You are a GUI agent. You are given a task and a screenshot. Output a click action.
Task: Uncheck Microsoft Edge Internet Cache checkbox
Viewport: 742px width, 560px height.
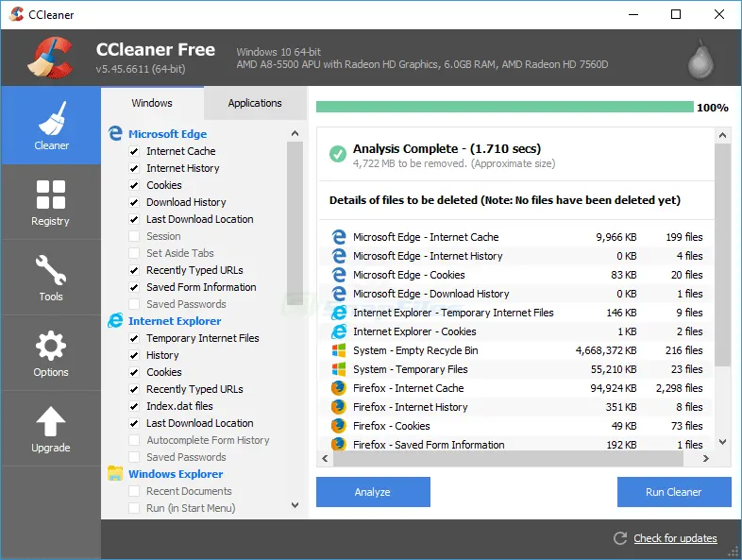point(134,151)
